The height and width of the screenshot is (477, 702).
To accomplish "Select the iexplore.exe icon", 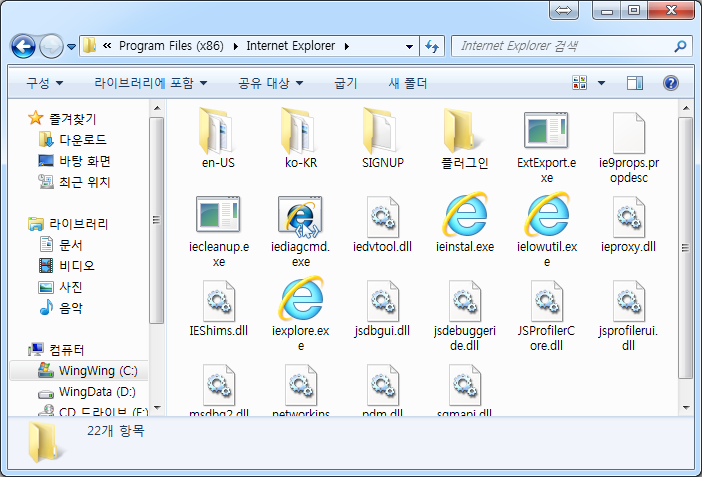I will coord(301,298).
